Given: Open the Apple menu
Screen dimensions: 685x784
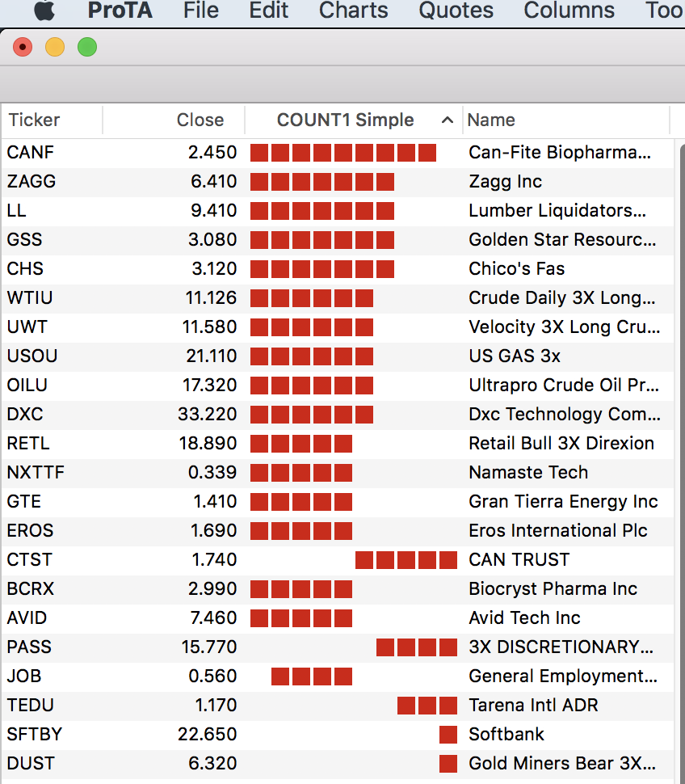Looking at the screenshot, I should [x=45, y=11].
